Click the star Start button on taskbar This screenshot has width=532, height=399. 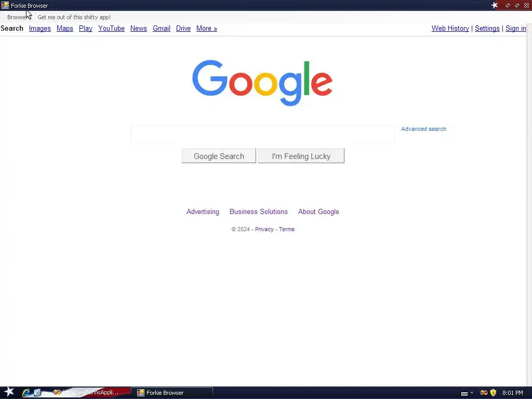[x=8, y=392]
